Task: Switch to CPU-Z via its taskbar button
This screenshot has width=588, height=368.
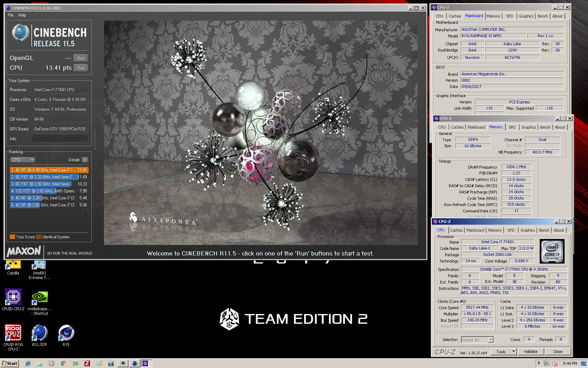Action: point(146,363)
